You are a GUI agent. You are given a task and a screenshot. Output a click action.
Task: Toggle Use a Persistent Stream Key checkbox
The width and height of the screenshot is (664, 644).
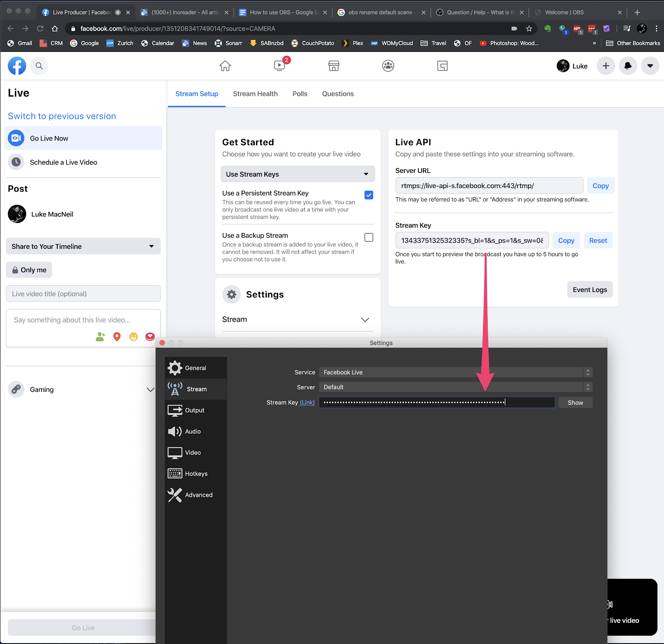click(x=369, y=195)
